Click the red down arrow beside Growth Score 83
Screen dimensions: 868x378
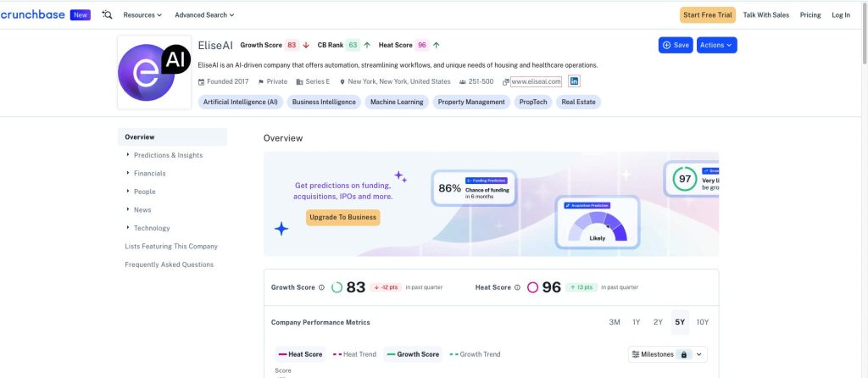305,46
